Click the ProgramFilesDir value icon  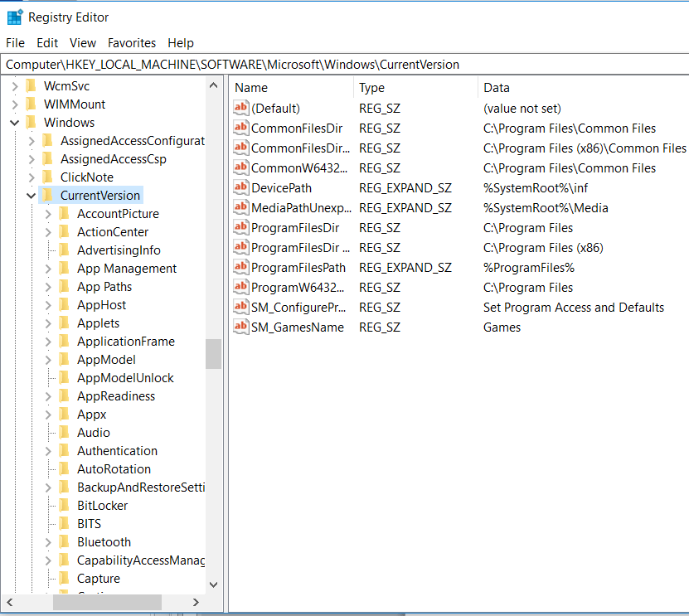(240, 228)
